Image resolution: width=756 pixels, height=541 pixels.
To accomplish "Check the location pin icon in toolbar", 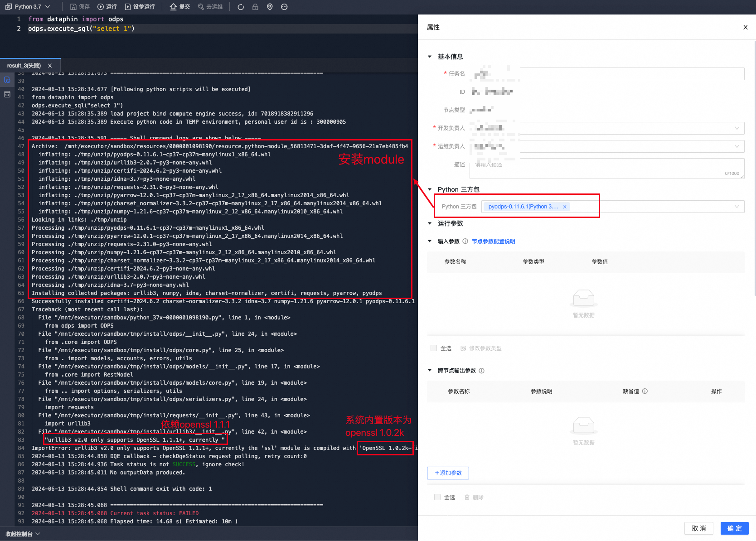I will pyautogui.click(x=270, y=6).
